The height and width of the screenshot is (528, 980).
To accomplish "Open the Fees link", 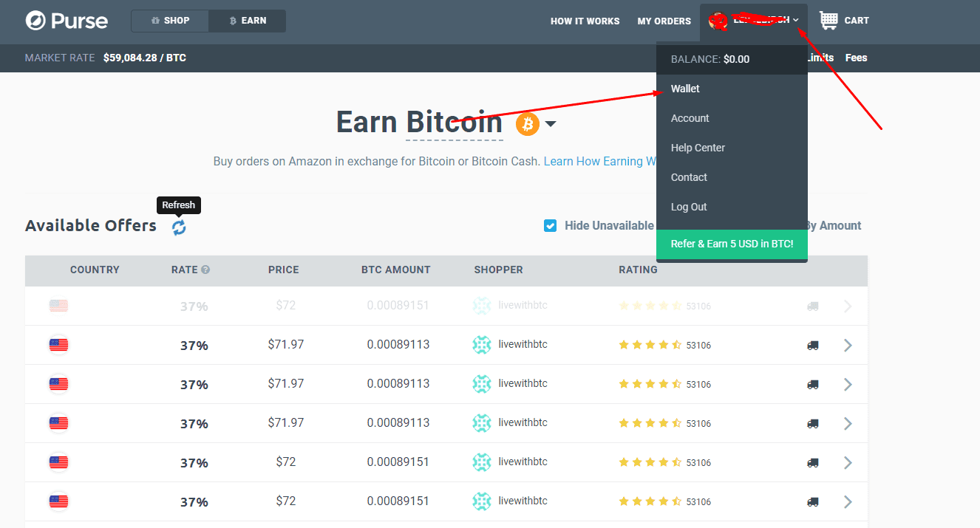I will pyautogui.click(x=857, y=58).
